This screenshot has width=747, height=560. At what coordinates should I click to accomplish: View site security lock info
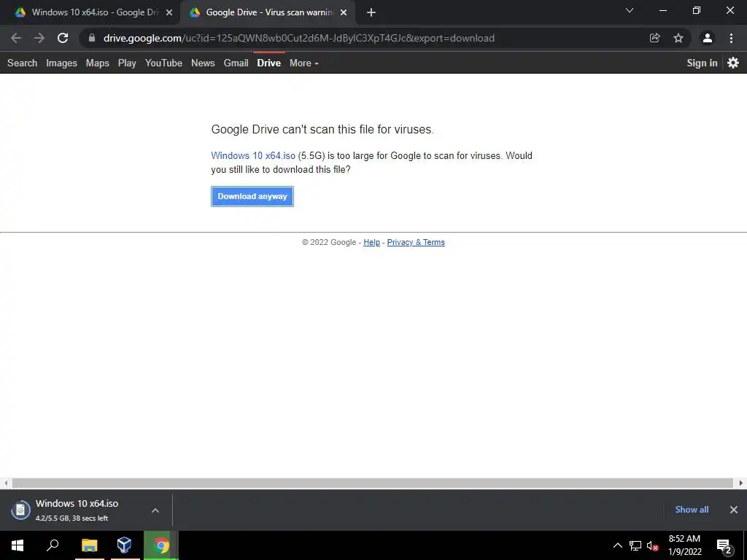click(92, 38)
